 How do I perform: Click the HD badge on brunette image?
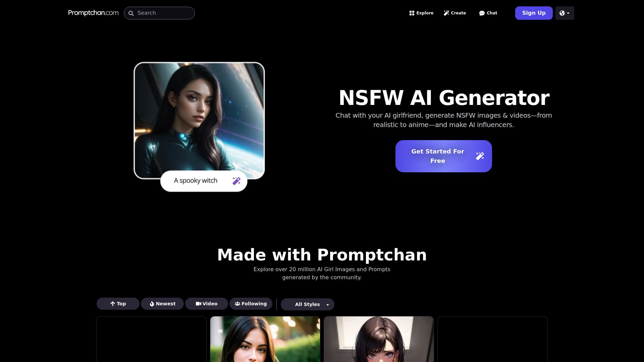(x=220, y=331)
